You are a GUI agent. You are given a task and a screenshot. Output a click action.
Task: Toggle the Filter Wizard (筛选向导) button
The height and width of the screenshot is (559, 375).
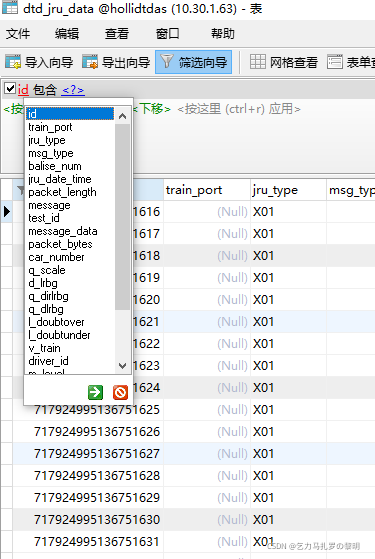[x=194, y=62]
